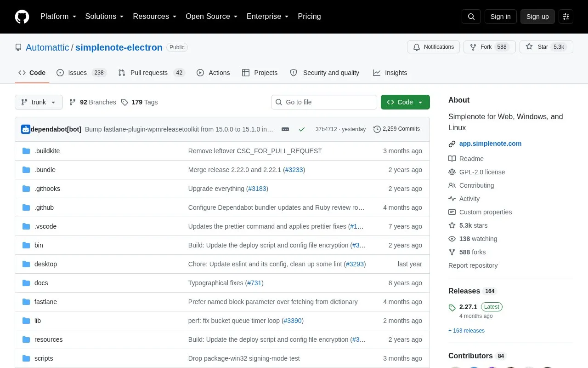588x368 pixels.
Task: View the 92 Branches link
Action: tap(93, 102)
